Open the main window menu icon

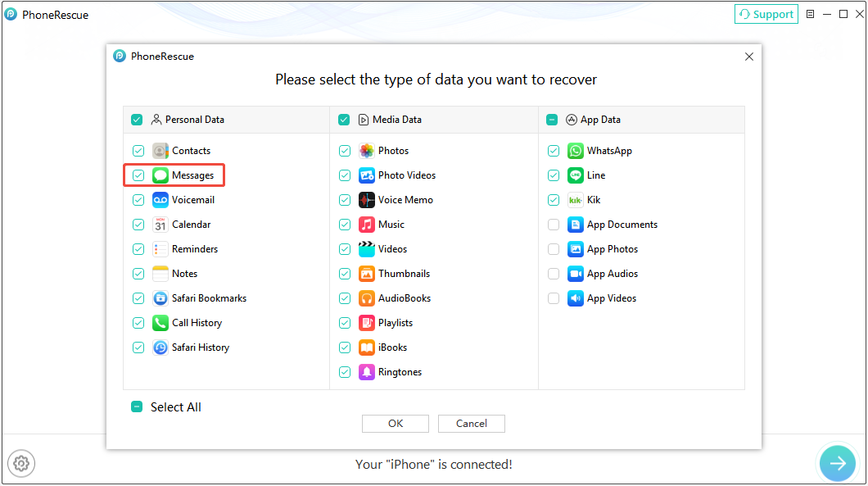(811, 15)
